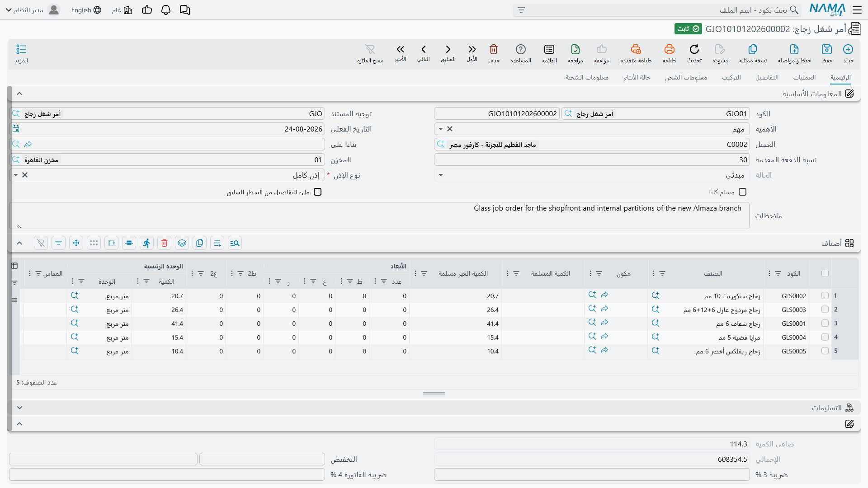Screen dimensions: 868x488
Task: Select row GLS0005 checkbox
Action: click(825, 351)
